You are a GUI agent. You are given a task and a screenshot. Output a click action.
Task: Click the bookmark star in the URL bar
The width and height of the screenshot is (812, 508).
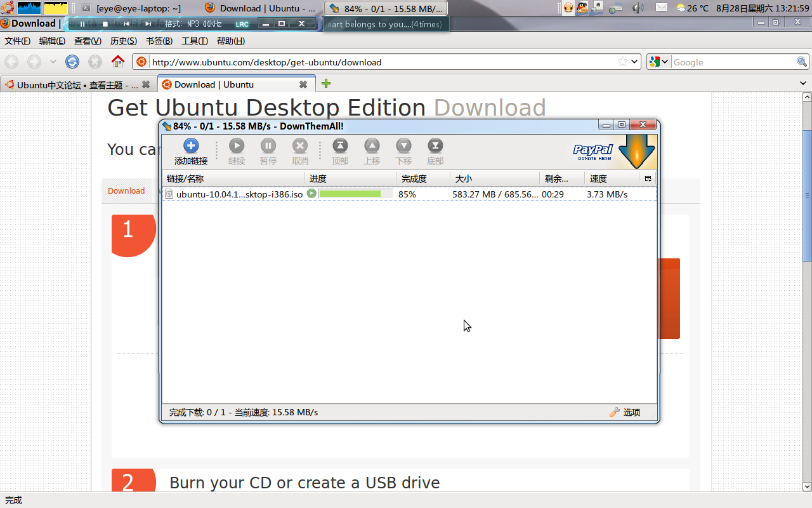click(623, 62)
